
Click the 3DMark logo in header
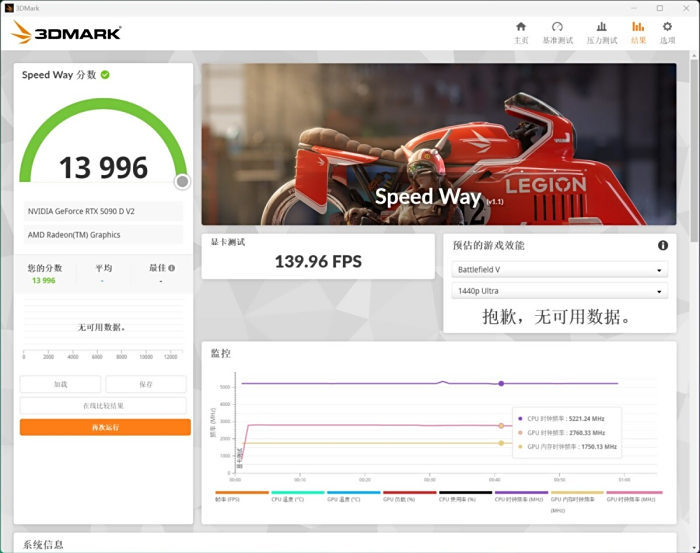click(x=66, y=33)
